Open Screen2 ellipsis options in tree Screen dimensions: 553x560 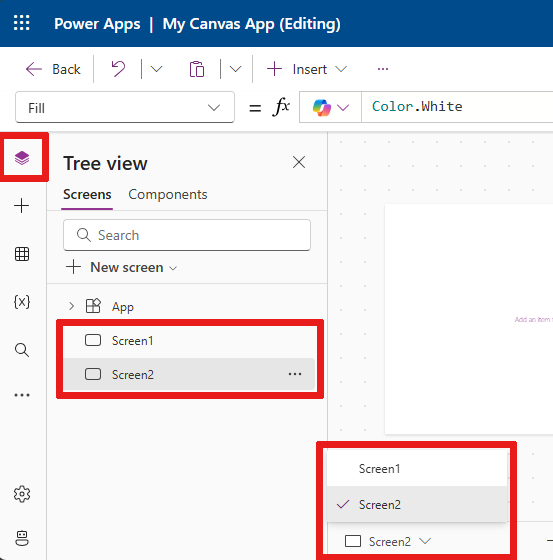[x=295, y=374]
